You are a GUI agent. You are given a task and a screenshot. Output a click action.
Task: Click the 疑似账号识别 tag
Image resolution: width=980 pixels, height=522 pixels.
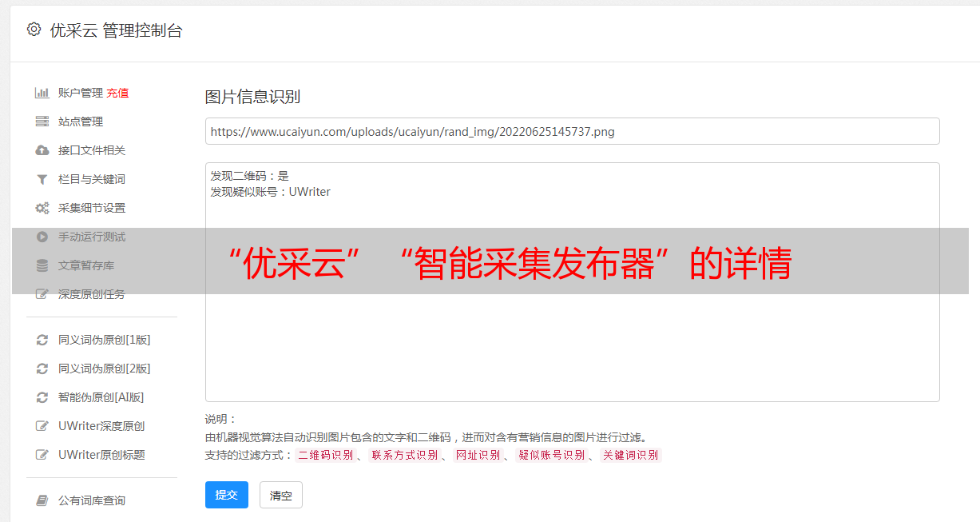pos(551,455)
